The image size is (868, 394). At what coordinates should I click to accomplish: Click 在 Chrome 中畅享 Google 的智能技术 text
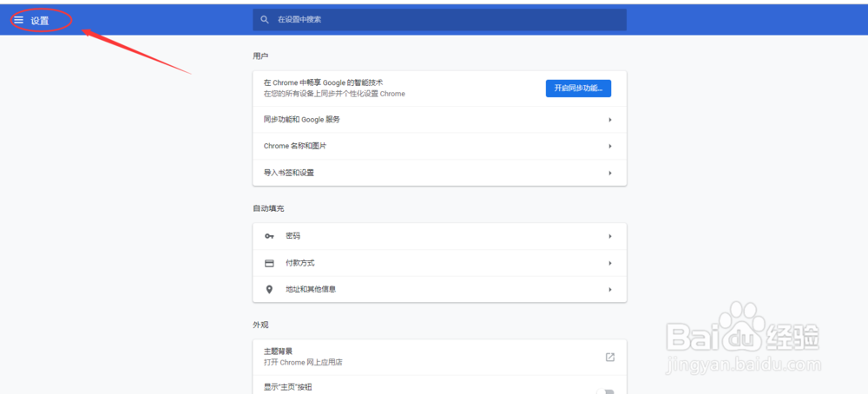[323, 82]
